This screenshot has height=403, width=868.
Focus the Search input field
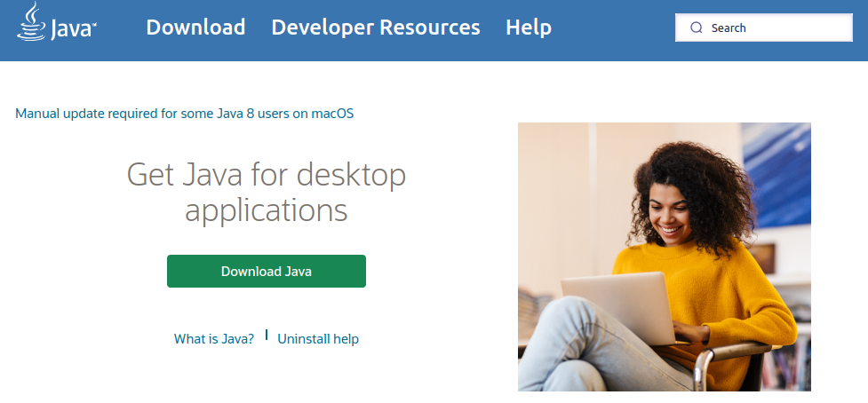pyautogui.click(x=763, y=28)
